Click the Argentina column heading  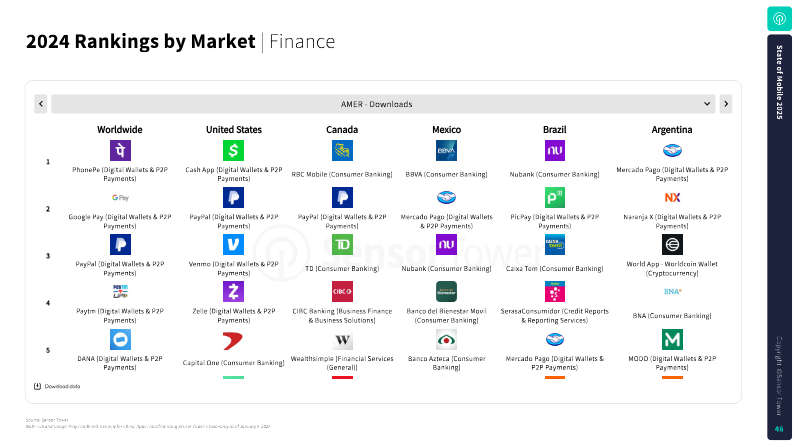[x=671, y=130]
